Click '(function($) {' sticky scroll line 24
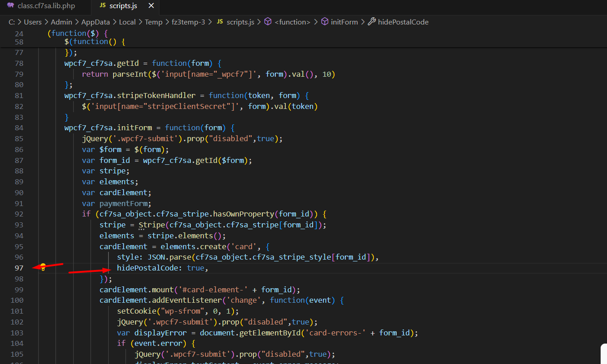 coord(77,34)
